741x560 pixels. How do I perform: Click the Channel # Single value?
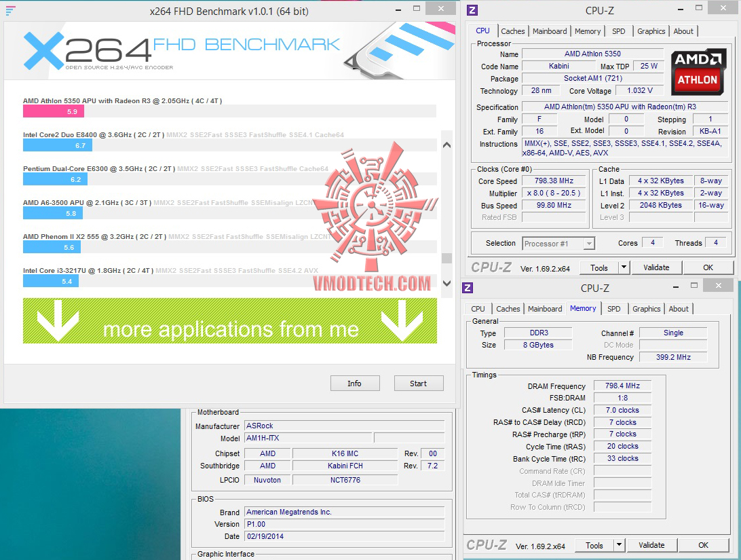[x=673, y=333]
